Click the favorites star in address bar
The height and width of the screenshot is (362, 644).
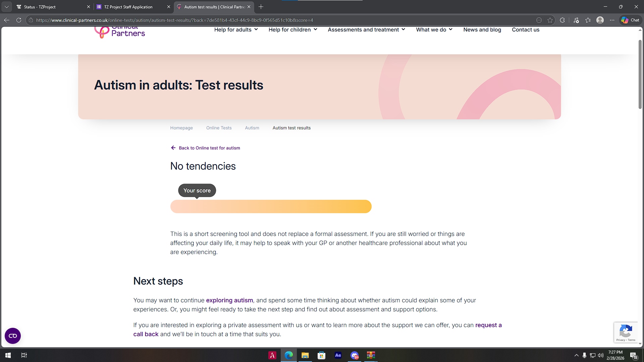tap(550, 20)
